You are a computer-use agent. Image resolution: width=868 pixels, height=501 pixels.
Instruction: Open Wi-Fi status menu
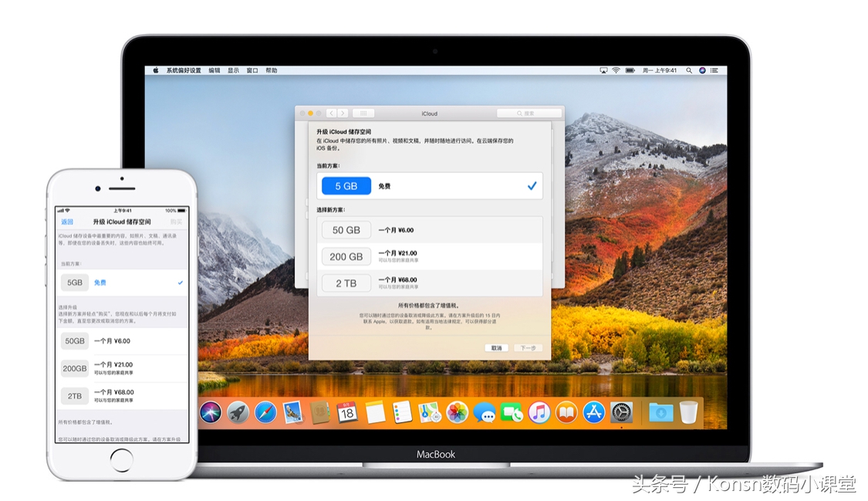(x=616, y=70)
